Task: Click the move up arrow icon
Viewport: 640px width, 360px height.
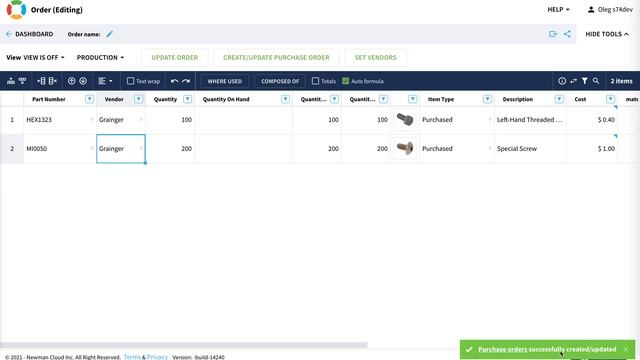Action: pos(71,81)
